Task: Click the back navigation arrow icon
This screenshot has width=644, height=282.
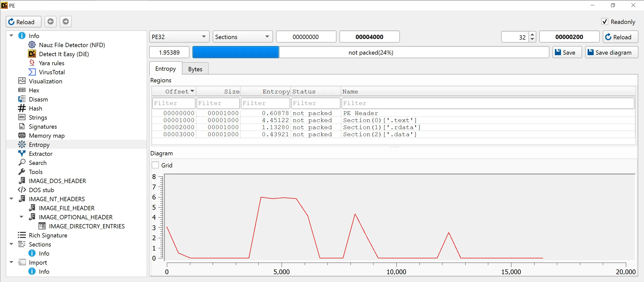Action: click(51, 22)
